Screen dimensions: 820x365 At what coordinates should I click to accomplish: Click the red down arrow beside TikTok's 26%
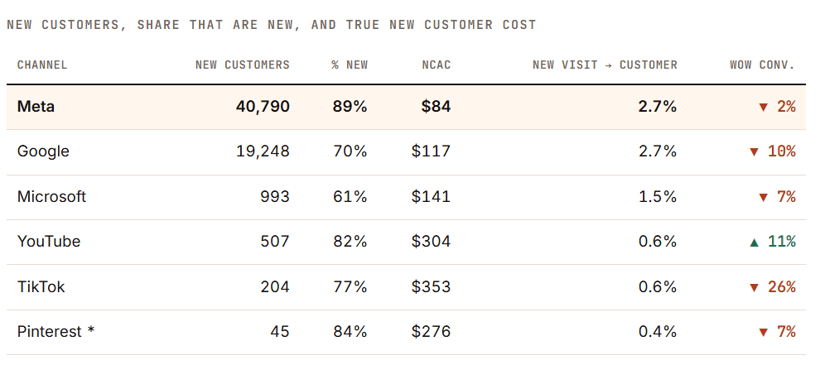click(754, 288)
